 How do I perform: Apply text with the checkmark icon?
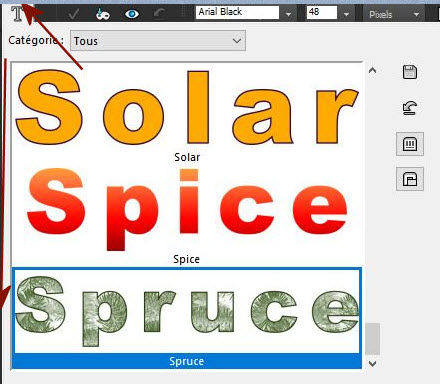73,14
